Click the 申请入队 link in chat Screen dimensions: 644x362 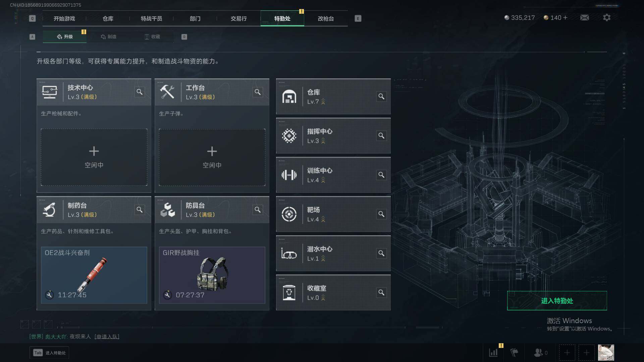107,337
